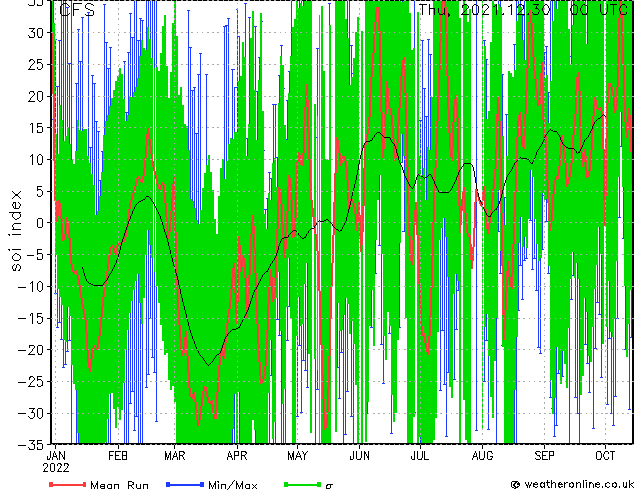Click the y-axis value -35
The width and height of the screenshot is (634, 490).
(31, 445)
